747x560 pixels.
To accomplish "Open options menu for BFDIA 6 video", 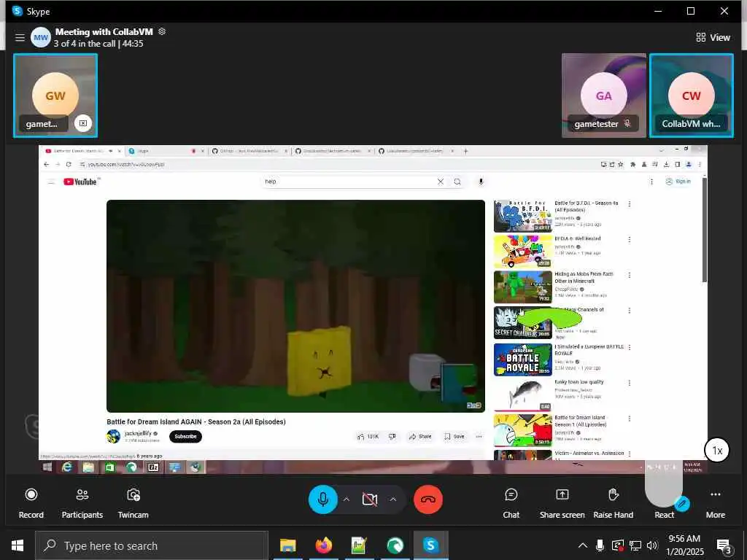I will click(x=630, y=239).
